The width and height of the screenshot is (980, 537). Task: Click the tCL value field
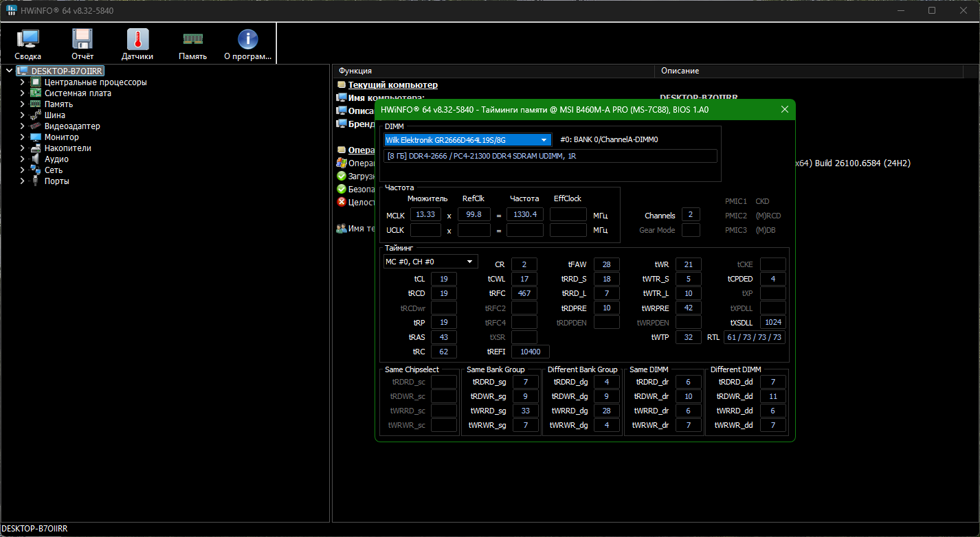443,279
